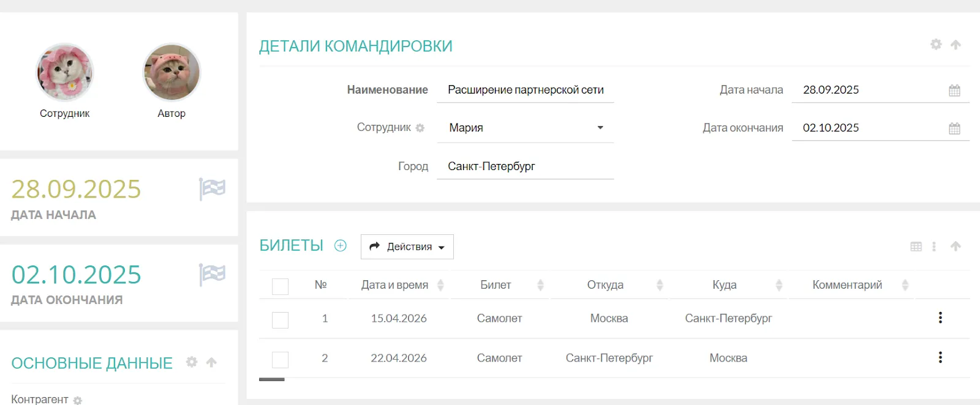
Task: Click the Сотрудник avatar thumbnail
Action: [65, 72]
